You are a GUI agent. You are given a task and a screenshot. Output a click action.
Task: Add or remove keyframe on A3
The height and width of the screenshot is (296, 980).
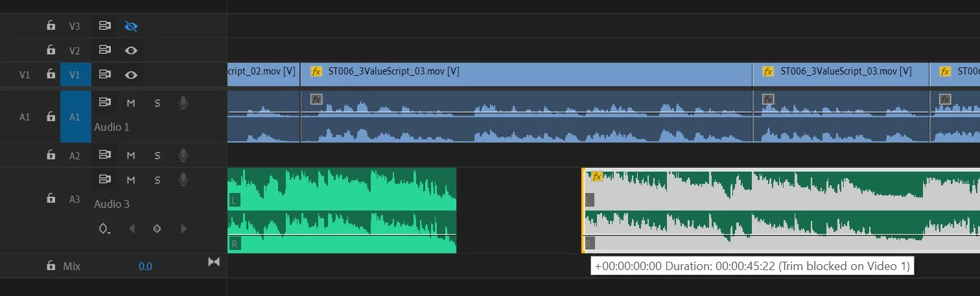pyautogui.click(x=157, y=229)
